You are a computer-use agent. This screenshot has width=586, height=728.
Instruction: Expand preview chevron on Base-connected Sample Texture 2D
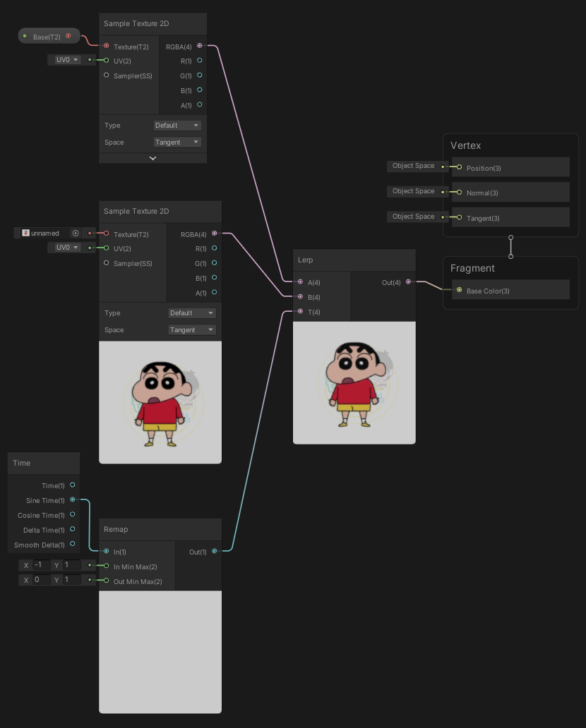point(153,158)
